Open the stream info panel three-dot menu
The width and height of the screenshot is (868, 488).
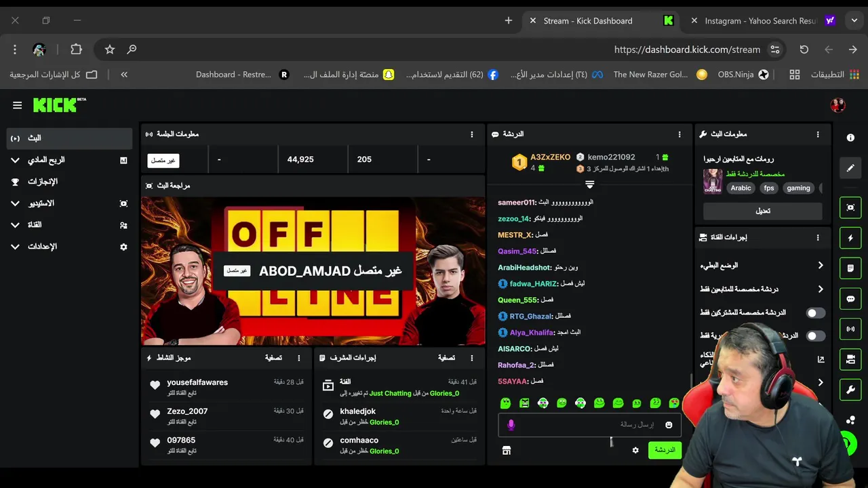[x=818, y=134]
